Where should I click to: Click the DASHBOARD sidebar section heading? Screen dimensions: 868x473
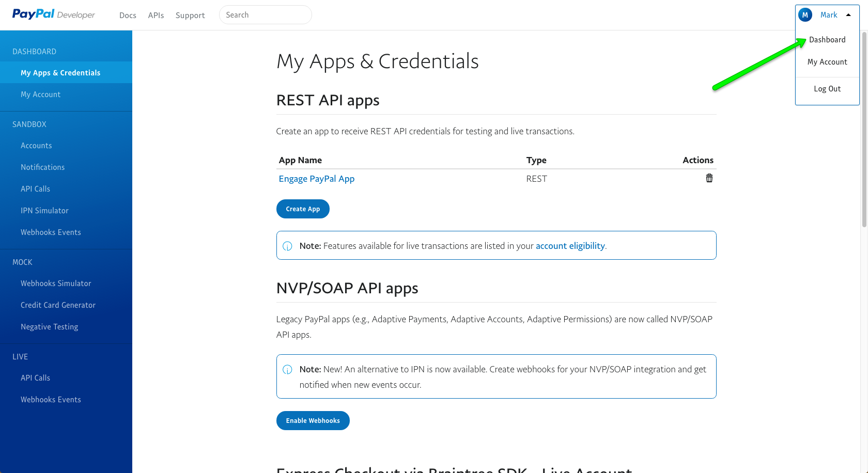(x=35, y=52)
